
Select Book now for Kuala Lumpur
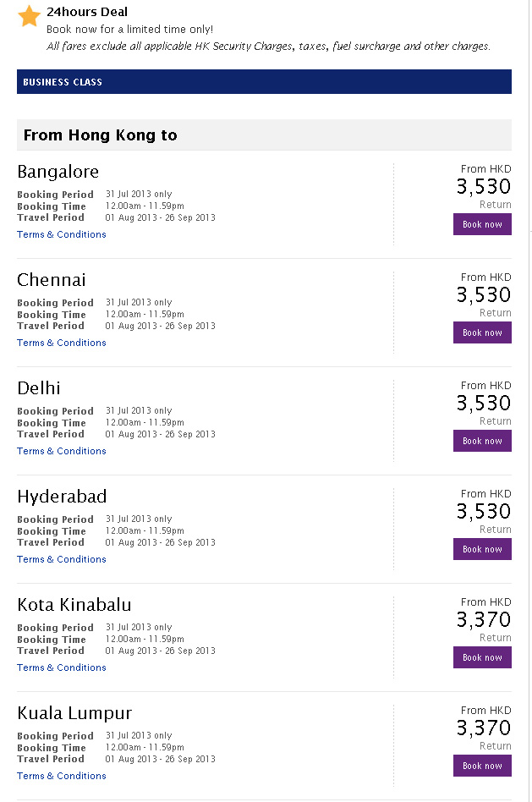(482, 766)
